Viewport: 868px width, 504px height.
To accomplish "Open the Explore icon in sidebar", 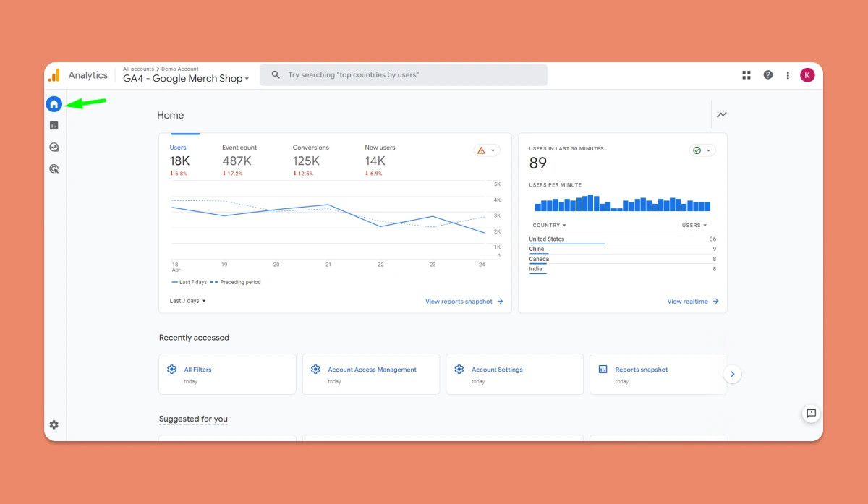I will (x=54, y=147).
